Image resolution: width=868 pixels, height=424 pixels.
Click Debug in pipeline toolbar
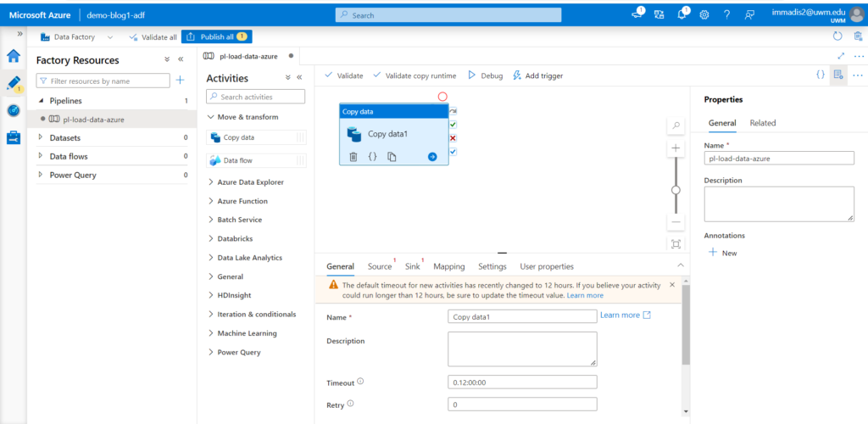point(486,75)
